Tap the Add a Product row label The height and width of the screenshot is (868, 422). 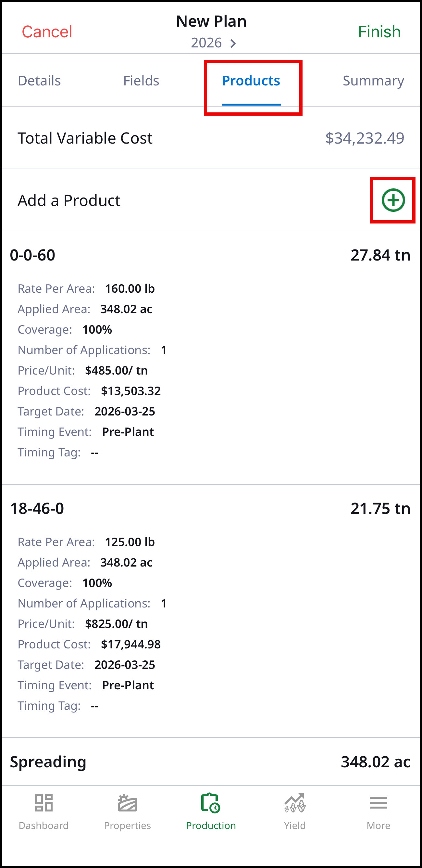click(69, 200)
